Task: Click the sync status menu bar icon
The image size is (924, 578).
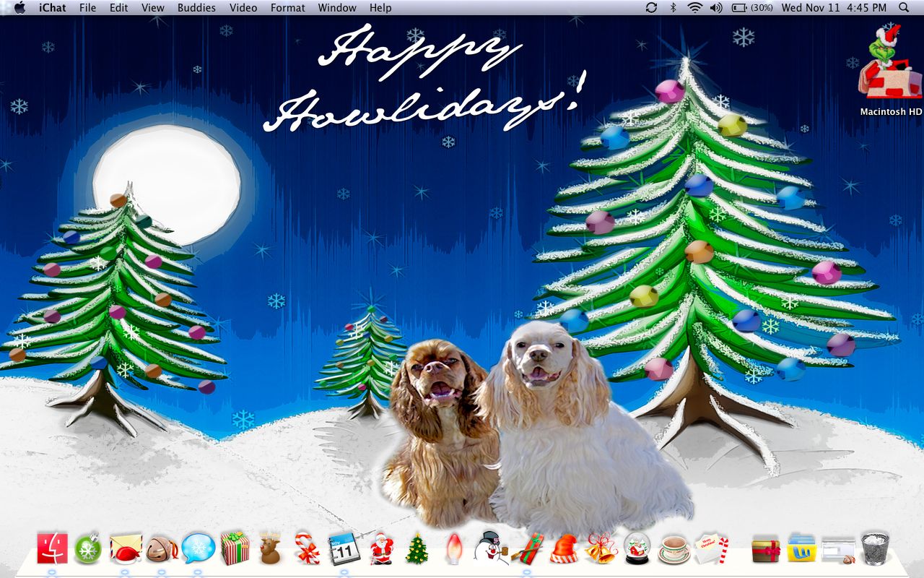Action: tap(651, 8)
